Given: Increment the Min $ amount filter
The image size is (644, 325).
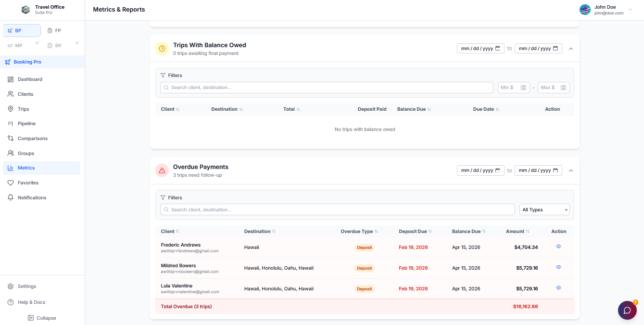Looking at the screenshot, I should coord(523,86).
